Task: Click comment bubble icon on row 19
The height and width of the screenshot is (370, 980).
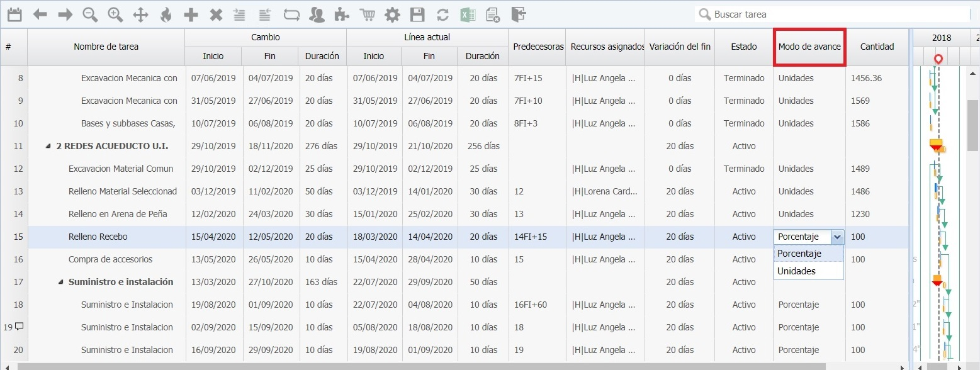Action: click(x=19, y=327)
